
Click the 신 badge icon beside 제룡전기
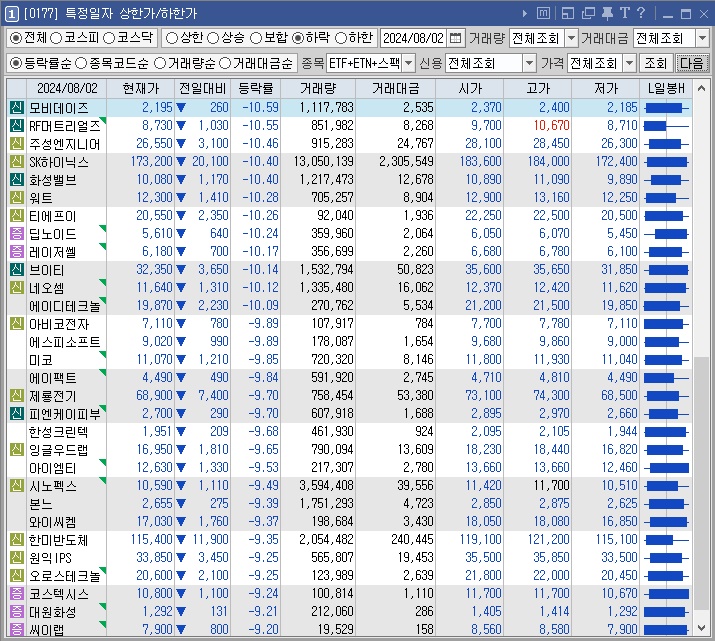pos(17,395)
